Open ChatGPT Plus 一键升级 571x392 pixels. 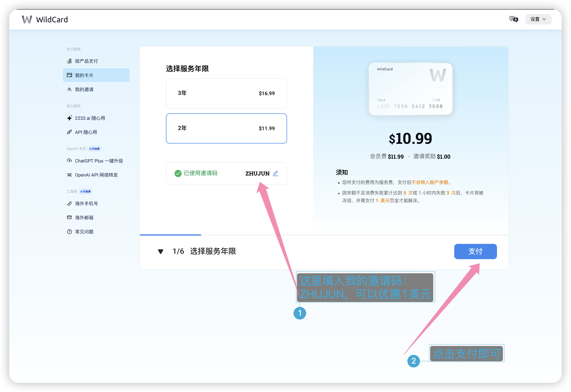96,161
